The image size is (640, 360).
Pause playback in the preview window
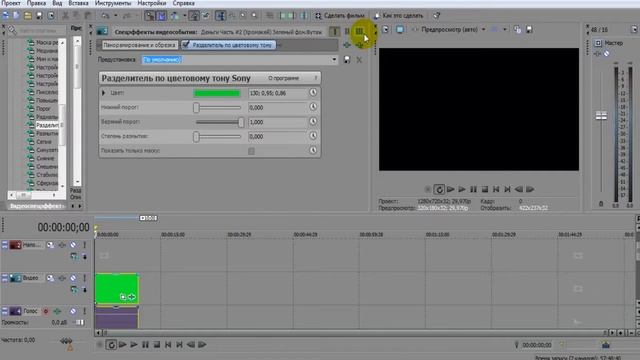(x=473, y=189)
